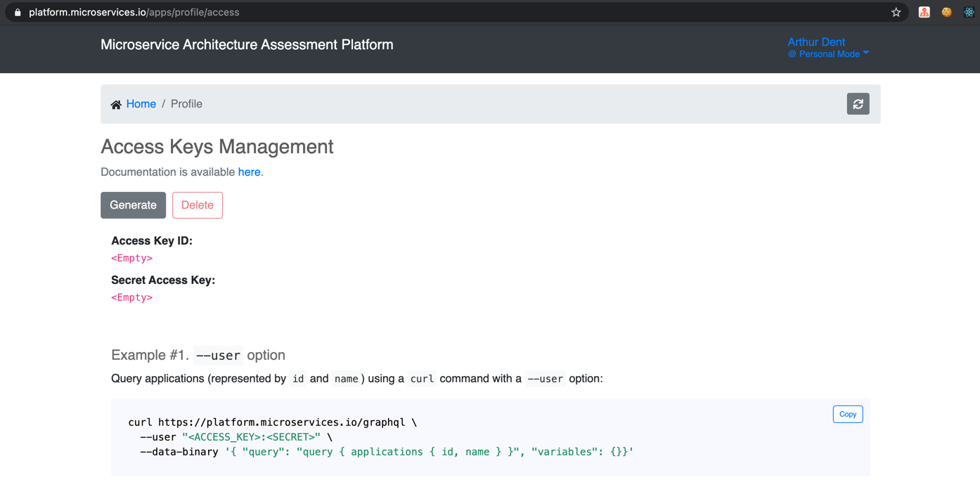980x480 pixels.
Task: Select the Profile breadcrumb text
Action: (186, 104)
